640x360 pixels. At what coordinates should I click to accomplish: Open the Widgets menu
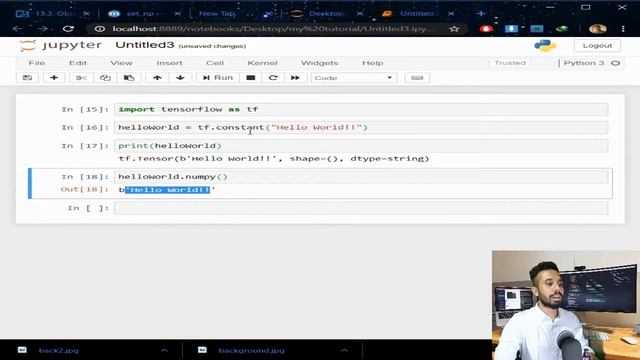click(x=319, y=63)
